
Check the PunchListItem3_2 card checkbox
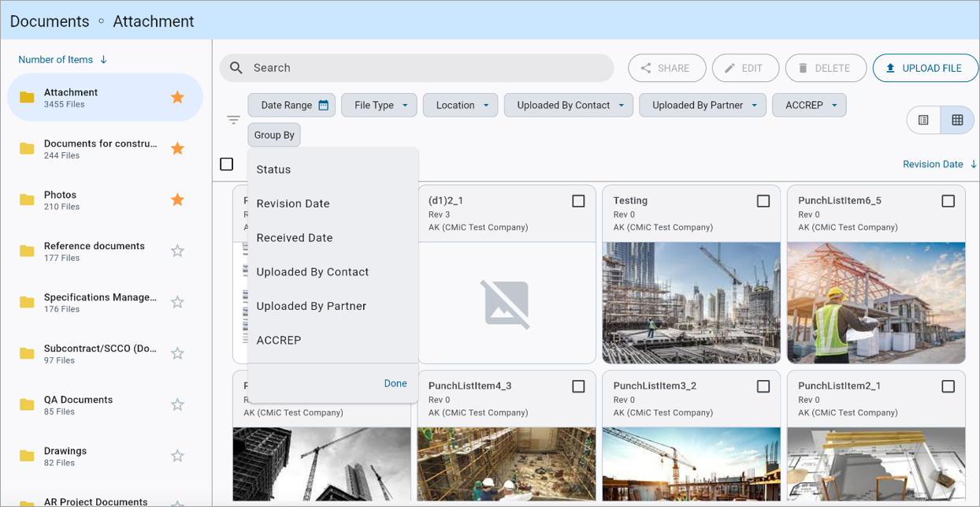763,386
